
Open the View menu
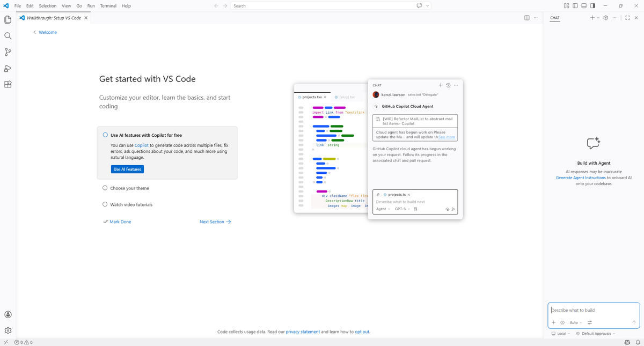(67, 6)
